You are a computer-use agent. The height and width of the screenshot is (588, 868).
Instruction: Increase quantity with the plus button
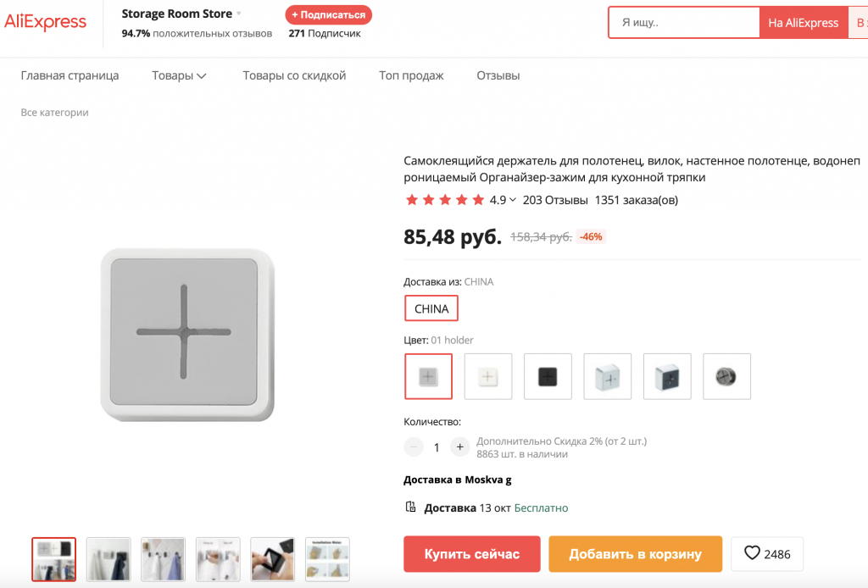point(459,447)
